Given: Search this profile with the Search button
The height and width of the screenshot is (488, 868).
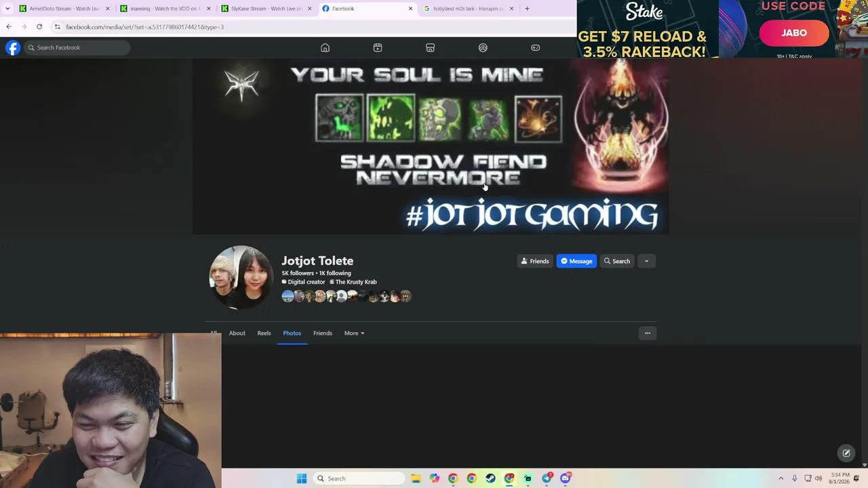Looking at the screenshot, I should [x=617, y=261].
